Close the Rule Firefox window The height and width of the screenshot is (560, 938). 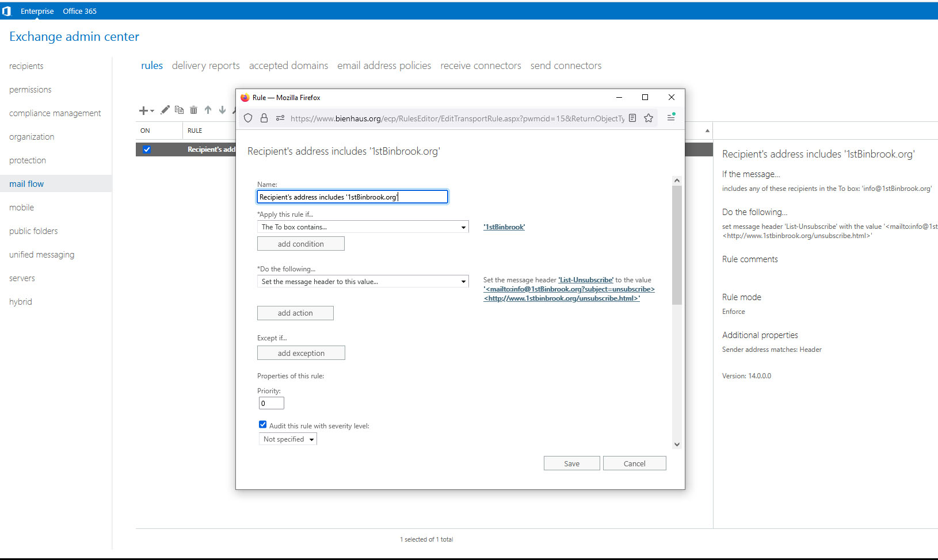pyautogui.click(x=672, y=97)
